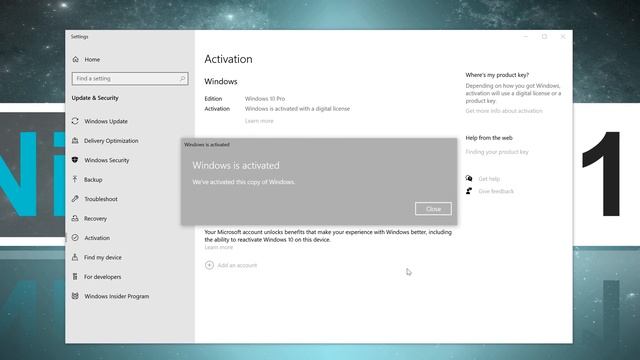The height and width of the screenshot is (360, 640).
Task: Click the Delivery Optimization icon
Action: 75,140
